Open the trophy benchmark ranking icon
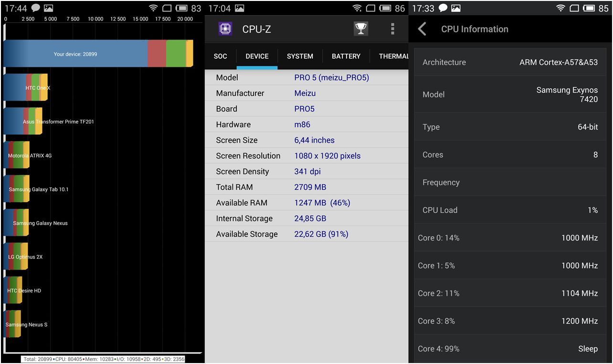The height and width of the screenshot is (364, 613). pyautogui.click(x=361, y=29)
